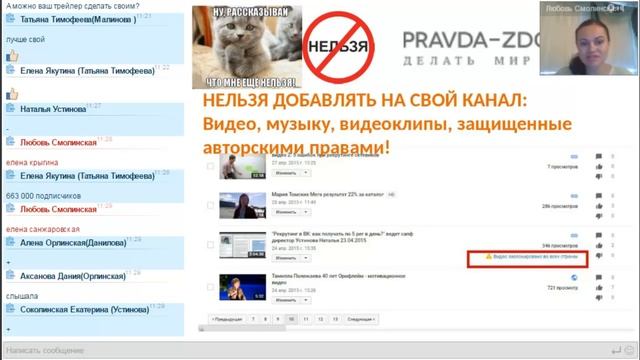Click thumbs-up icon for Тамилла Полежаева video
This screenshot has height=360, width=640.
click(599, 287)
